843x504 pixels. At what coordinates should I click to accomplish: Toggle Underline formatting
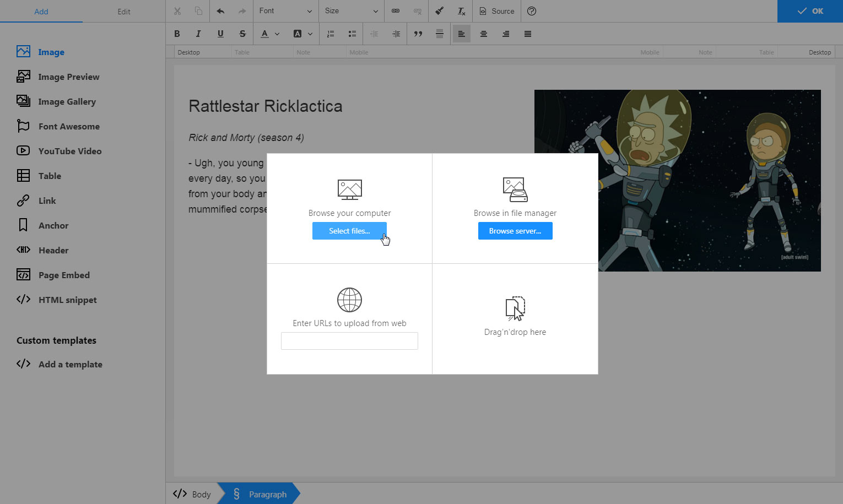[x=220, y=34]
